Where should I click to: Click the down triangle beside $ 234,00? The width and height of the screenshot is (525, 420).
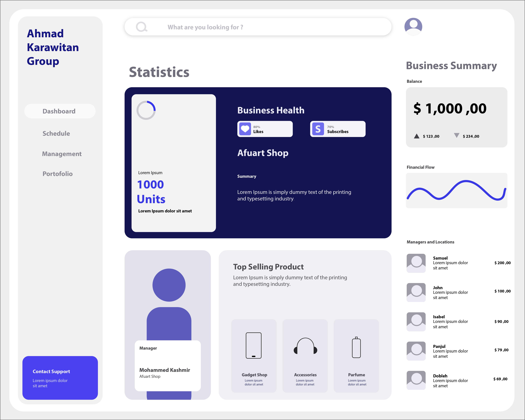pyautogui.click(x=457, y=135)
